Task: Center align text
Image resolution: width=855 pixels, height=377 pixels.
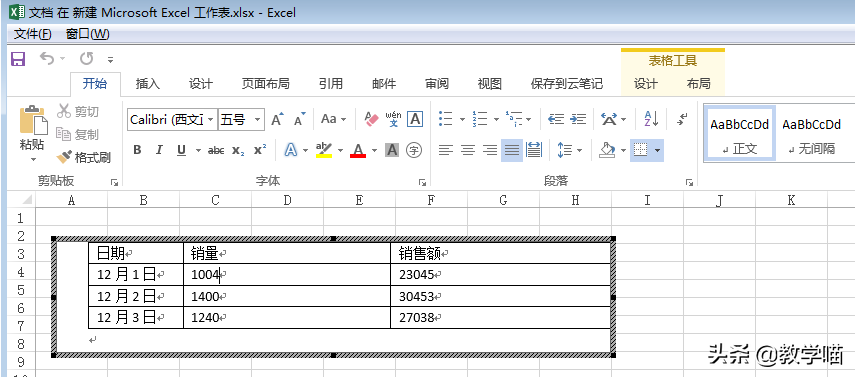Action: point(468,150)
